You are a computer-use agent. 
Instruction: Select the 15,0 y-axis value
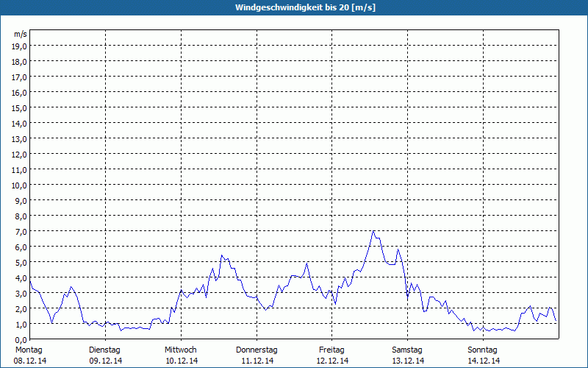(x=19, y=108)
